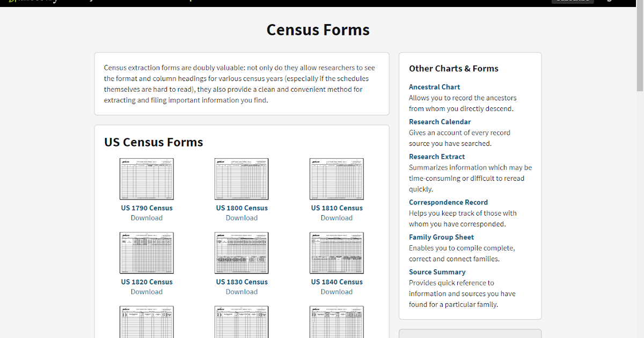Download the US 1830 Census form
Viewport: 644px width, 338px height.
point(241,291)
